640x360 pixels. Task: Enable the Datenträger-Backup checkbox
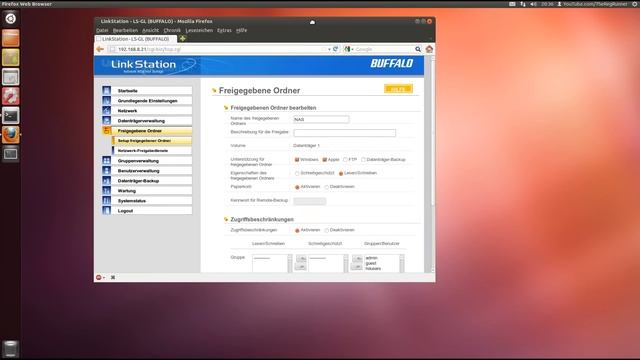pyautogui.click(x=363, y=160)
